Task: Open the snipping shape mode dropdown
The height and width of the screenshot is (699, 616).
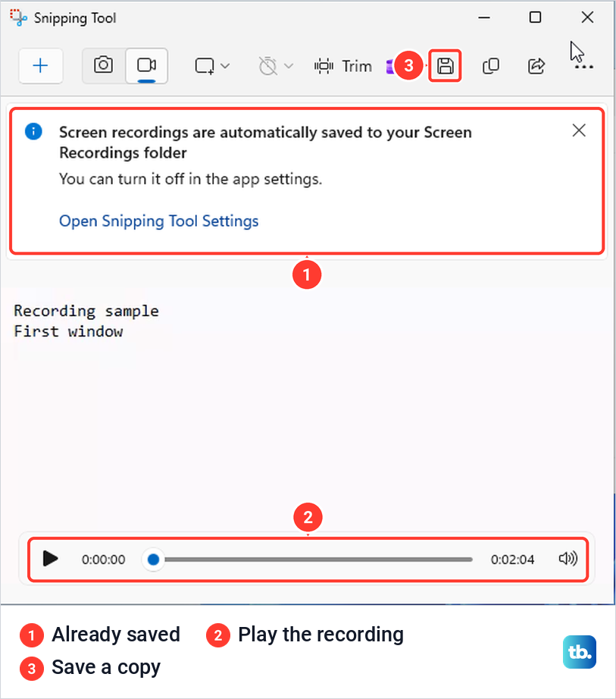Action: click(212, 66)
